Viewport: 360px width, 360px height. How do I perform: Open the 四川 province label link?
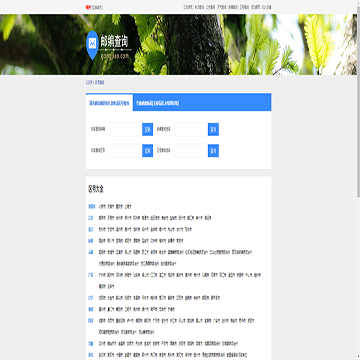pos(91,321)
